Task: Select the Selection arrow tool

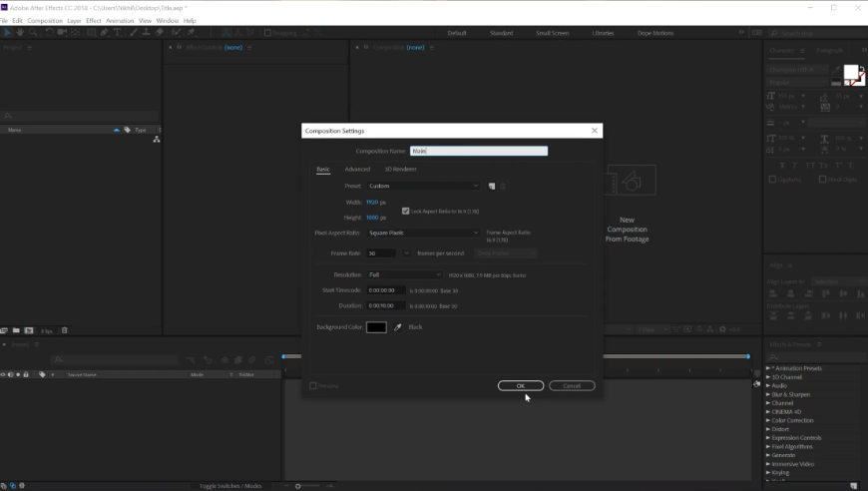Action: pyautogui.click(x=7, y=33)
